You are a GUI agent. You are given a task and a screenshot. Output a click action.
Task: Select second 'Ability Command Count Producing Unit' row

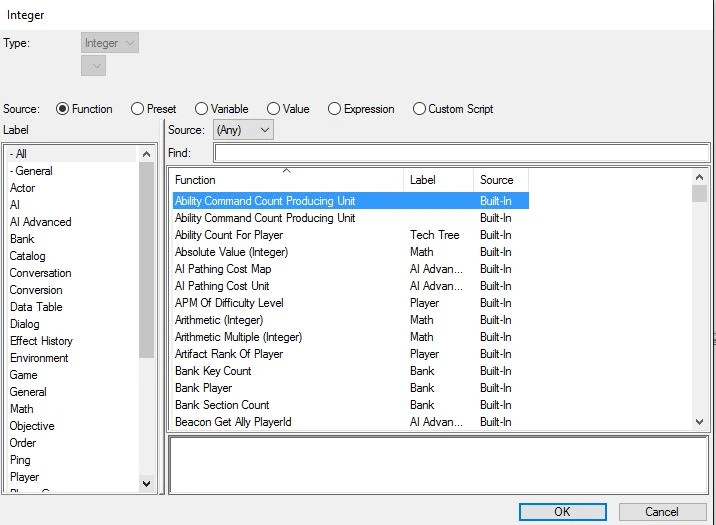coord(351,218)
